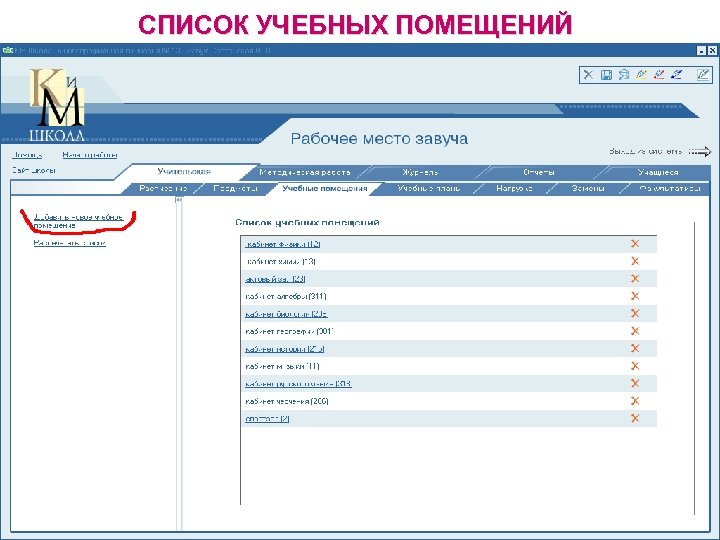Delete the кабинет истории (215) row
This screenshot has height=540, width=720.
635,349
